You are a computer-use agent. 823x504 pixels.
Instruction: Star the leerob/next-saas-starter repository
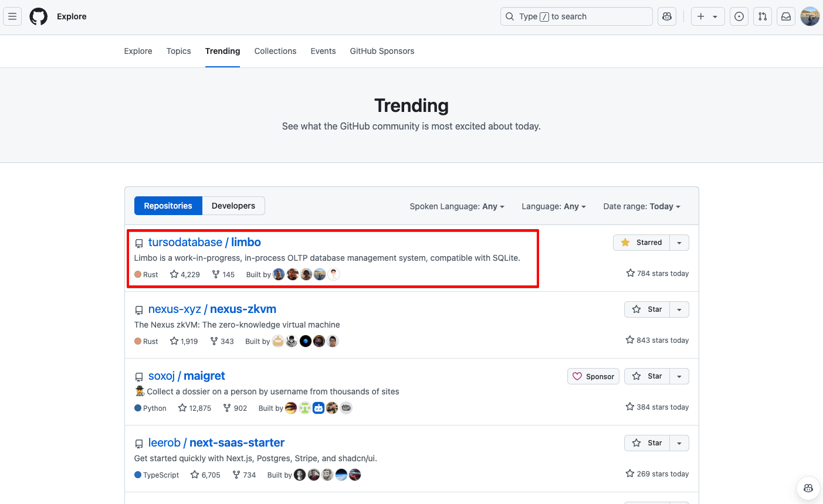point(646,443)
